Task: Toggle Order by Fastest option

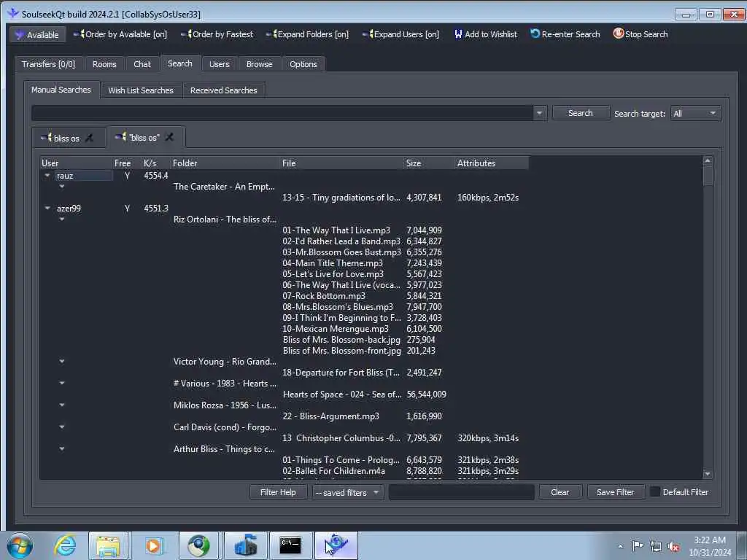Action: point(217,34)
